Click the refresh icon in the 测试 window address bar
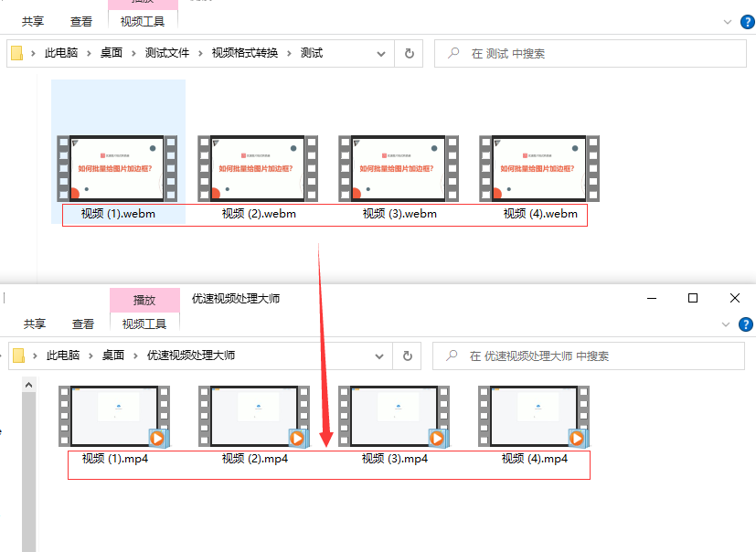The width and height of the screenshot is (756, 552). point(408,53)
